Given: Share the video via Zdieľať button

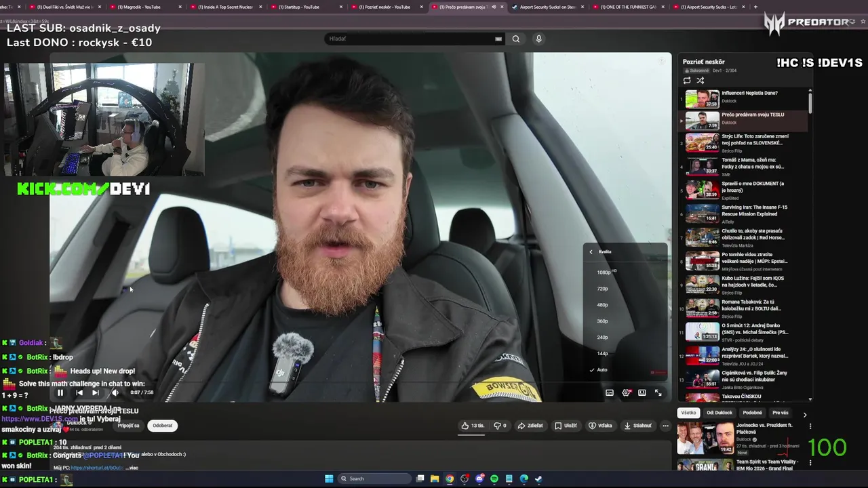Looking at the screenshot, I should click(x=530, y=426).
